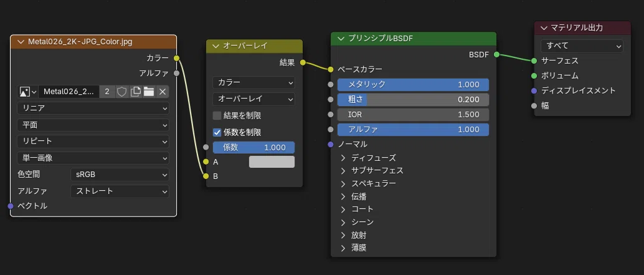Click the BSDF アルファ 1.000 slider
This screenshot has height=275, width=644.
point(413,130)
